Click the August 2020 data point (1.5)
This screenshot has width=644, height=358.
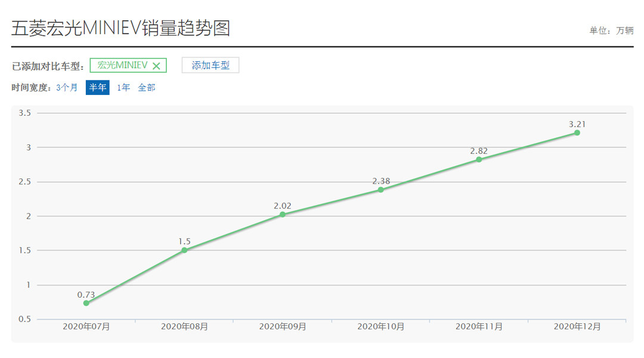pyautogui.click(x=184, y=250)
